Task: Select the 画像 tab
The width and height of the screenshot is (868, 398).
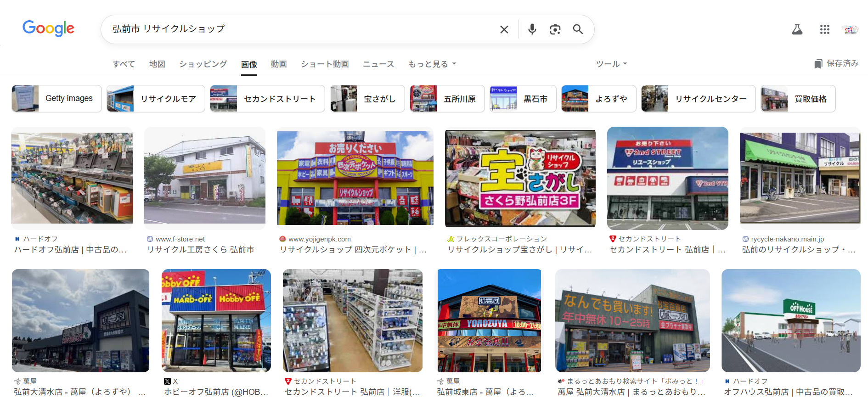Action: [x=249, y=64]
